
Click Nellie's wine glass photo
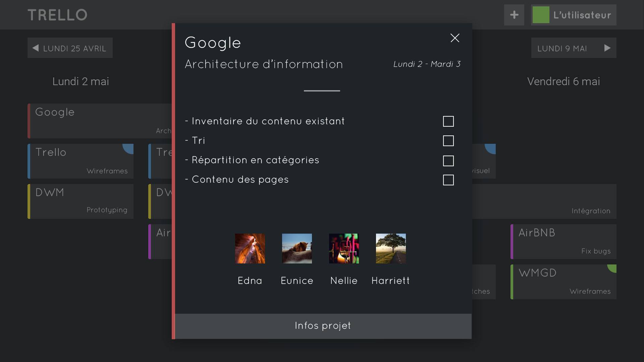point(344,248)
